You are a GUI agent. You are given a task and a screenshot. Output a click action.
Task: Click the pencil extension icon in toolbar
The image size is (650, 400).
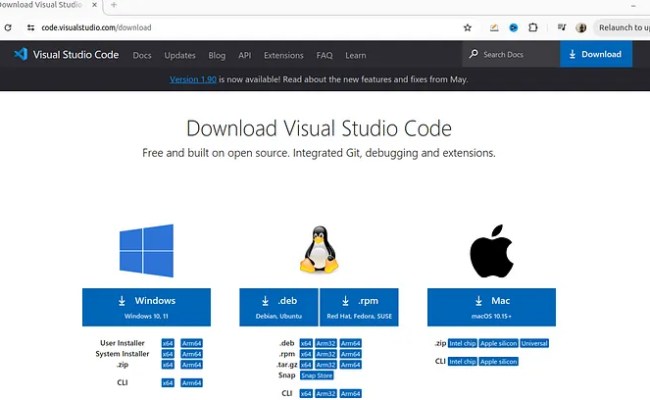pyautogui.click(x=494, y=28)
